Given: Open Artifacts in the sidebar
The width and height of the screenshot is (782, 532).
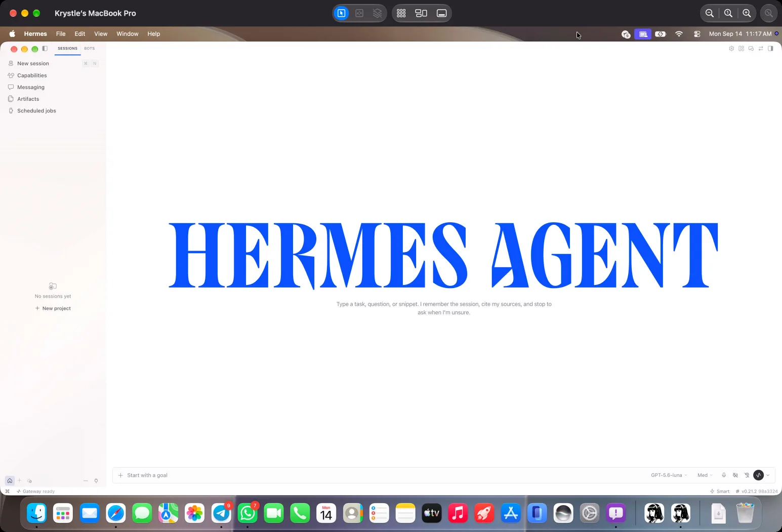Looking at the screenshot, I should 53,99.
